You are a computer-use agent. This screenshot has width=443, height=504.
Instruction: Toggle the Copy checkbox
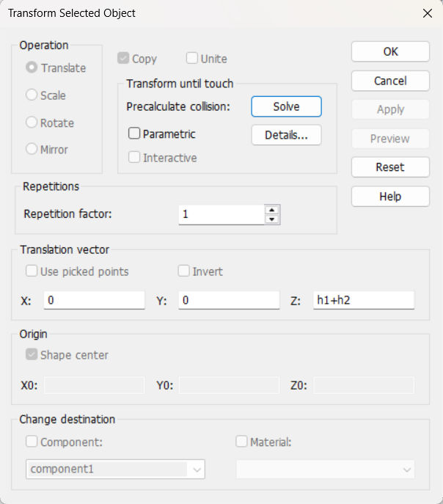click(123, 58)
